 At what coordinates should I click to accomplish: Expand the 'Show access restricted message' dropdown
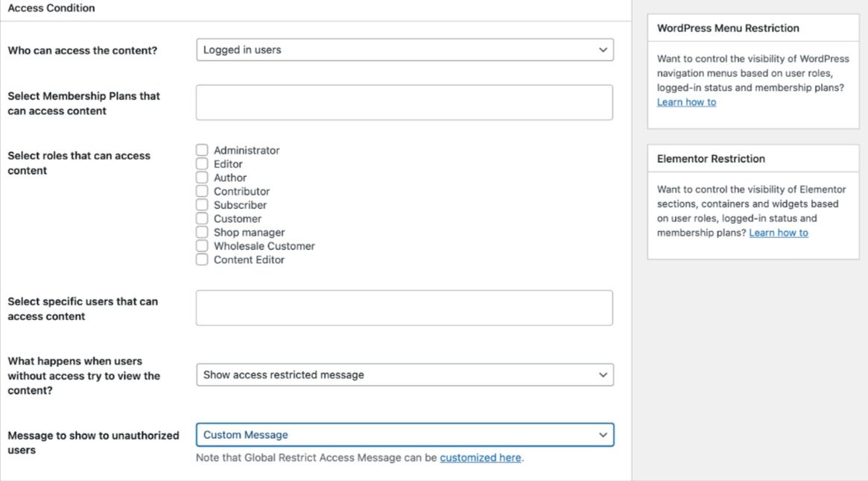tap(405, 375)
